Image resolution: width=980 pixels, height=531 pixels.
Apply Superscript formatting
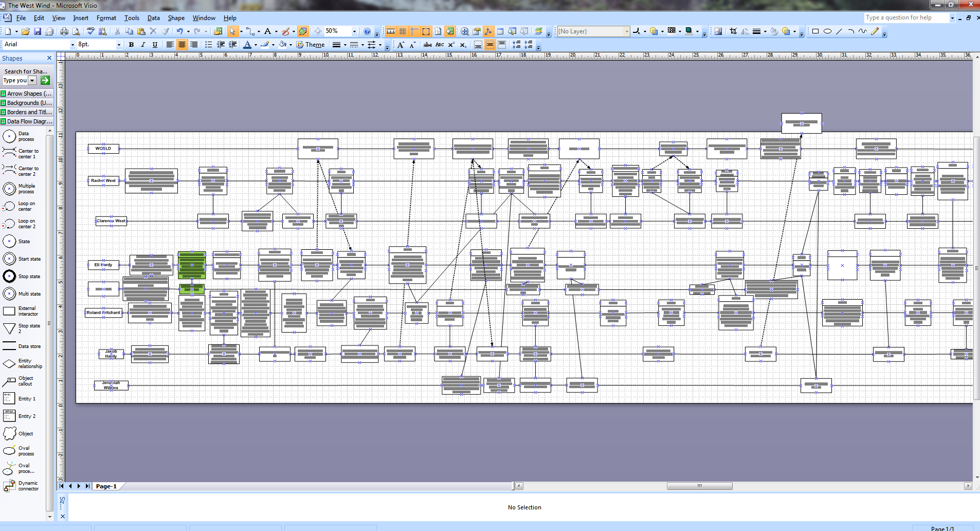451,45
